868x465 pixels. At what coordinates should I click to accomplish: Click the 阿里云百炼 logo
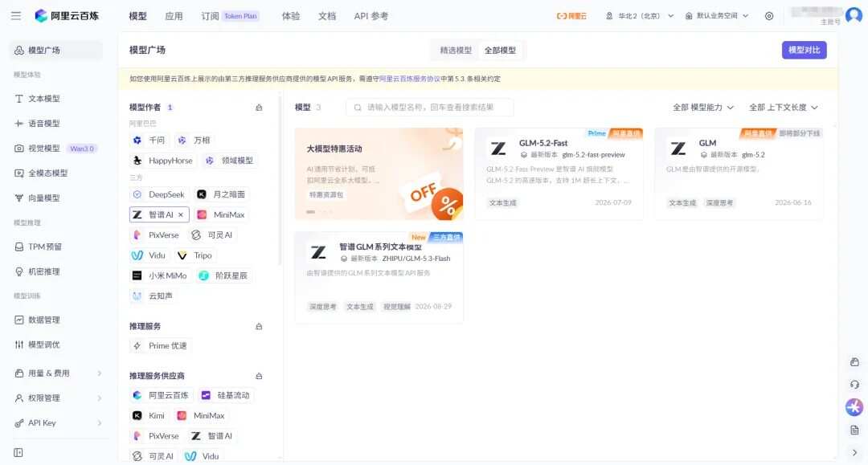[x=67, y=16]
